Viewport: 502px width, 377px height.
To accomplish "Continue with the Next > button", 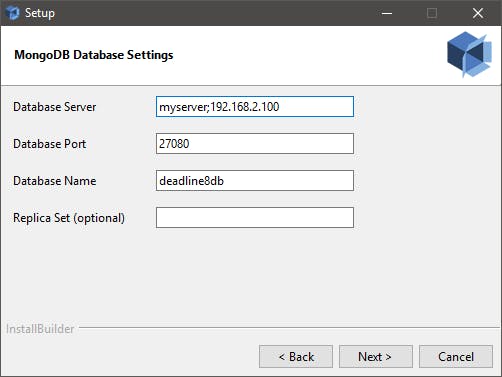I will point(376,357).
